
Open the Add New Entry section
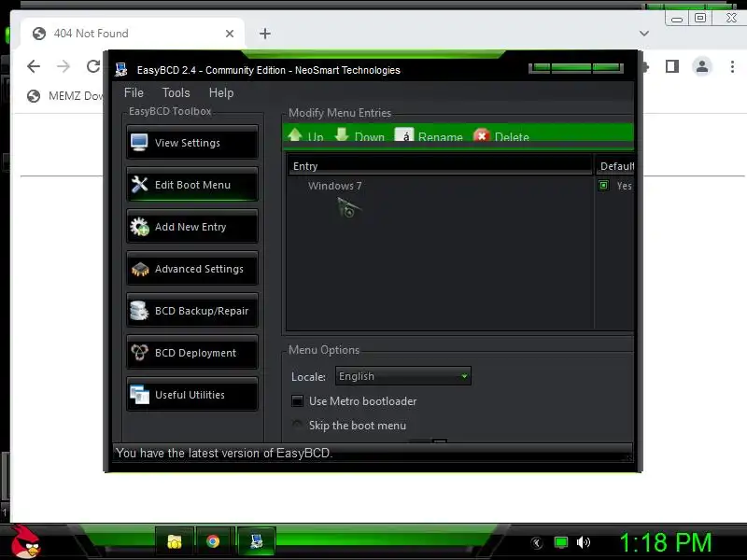[192, 226]
